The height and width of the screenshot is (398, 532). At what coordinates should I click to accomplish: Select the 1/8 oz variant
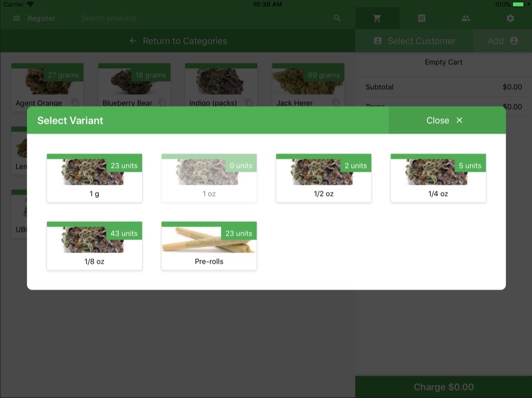94,246
